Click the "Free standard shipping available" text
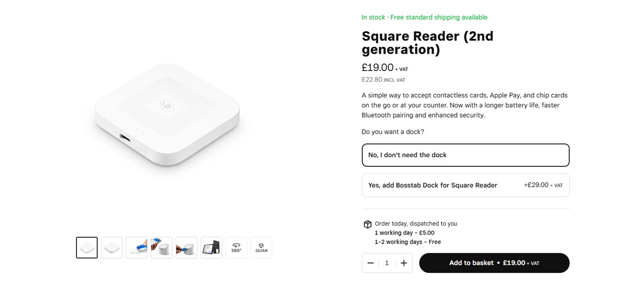The width and height of the screenshot is (644, 297). tap(439, 17)
